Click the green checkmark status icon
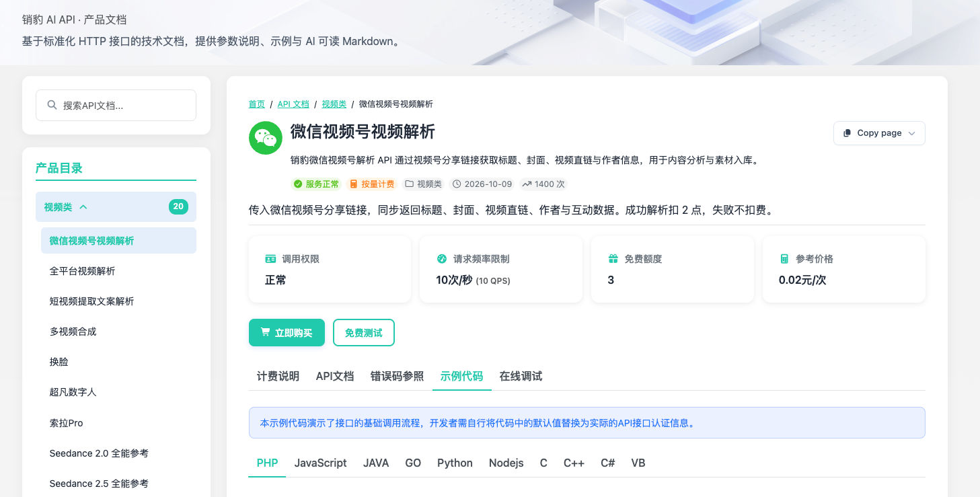 (299, 184)
